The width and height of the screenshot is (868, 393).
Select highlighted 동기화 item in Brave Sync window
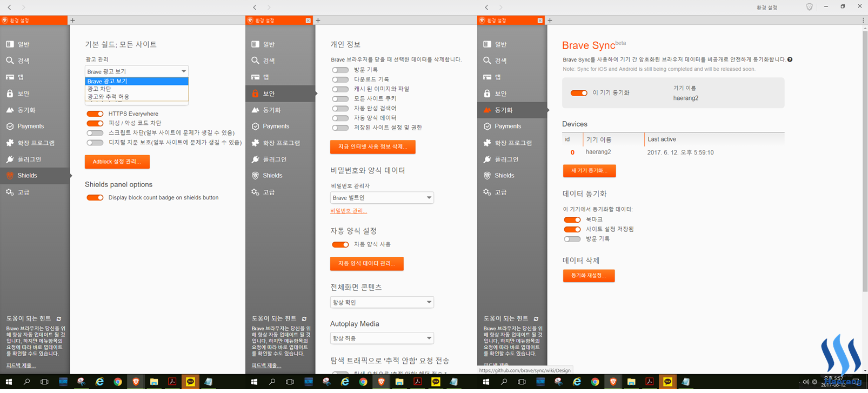pyautogui.click(x=512, y=110)
